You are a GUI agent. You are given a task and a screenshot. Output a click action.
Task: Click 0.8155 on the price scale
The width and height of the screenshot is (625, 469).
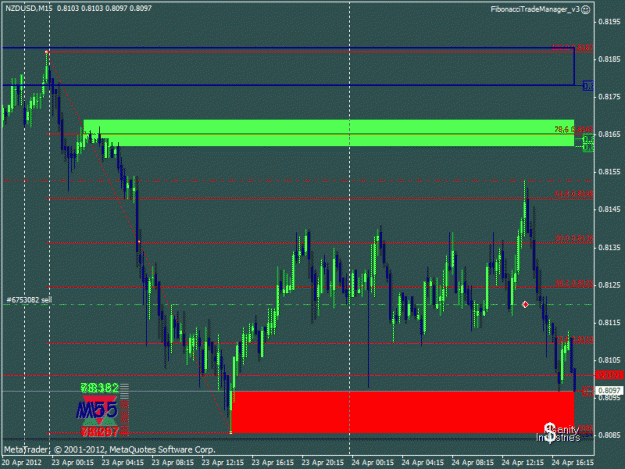(610, 172)
